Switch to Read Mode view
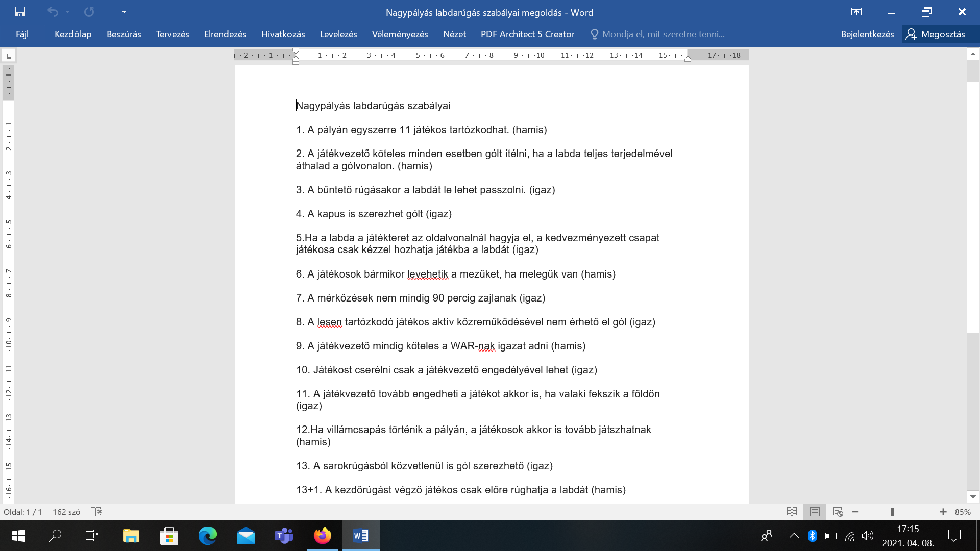 [792, 512]
